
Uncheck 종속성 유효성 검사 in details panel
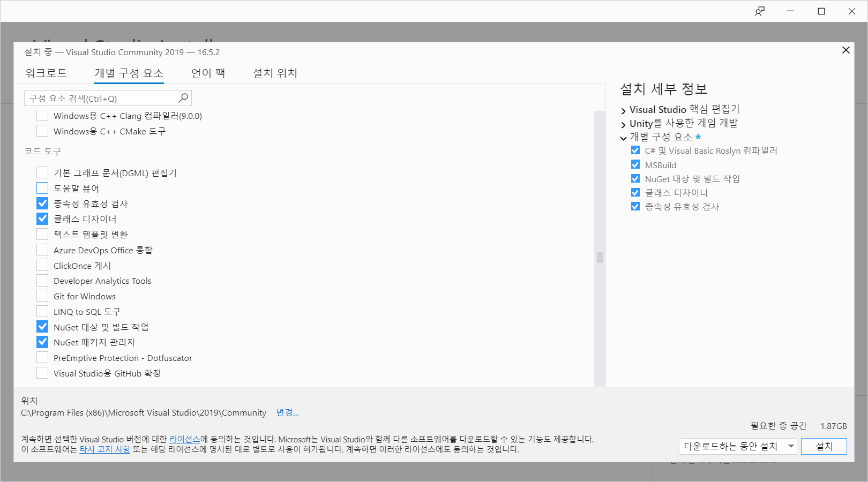[635, 206]
